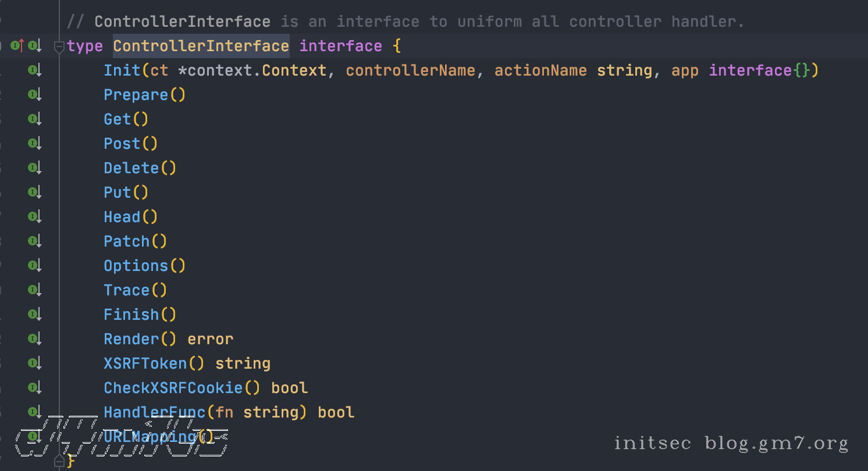The height and width of the screenshot is (471, 868).
Task: Click the Trace() method declaration
Action: pyautogui.click(x=126, y=290)
